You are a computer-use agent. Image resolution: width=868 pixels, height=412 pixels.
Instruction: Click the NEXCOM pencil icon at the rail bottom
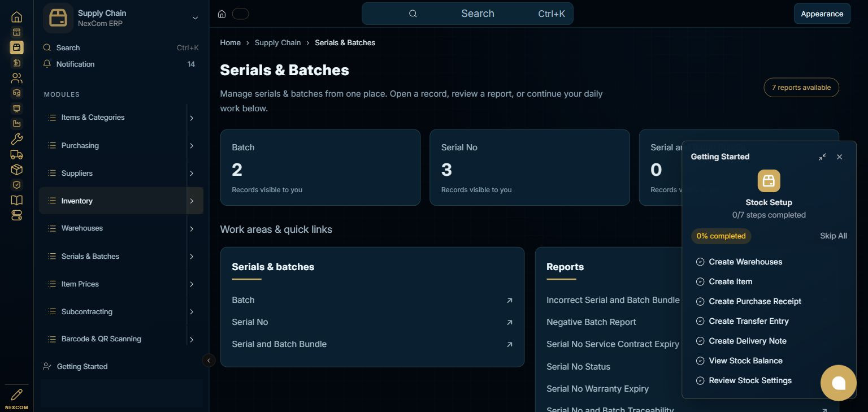click(16, 395)
